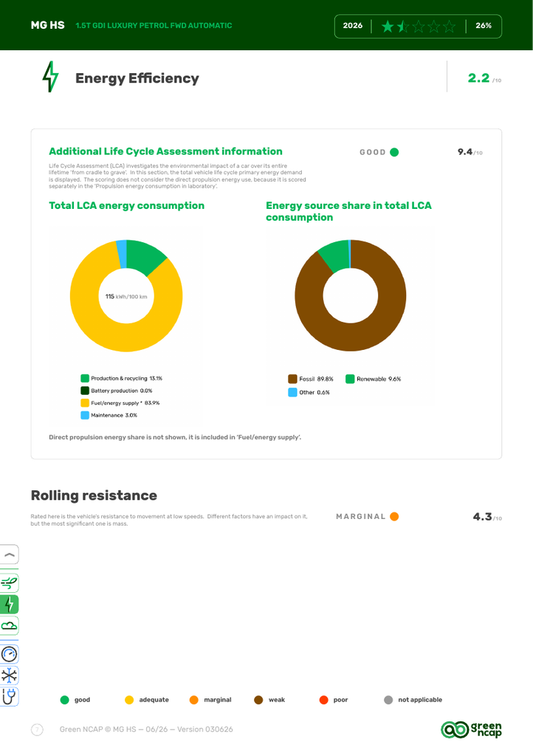Click 'Fuel/energy supply * 83.9%' legend text
Viewport: 533px width, 756px height.
click(x=125, y=403)
